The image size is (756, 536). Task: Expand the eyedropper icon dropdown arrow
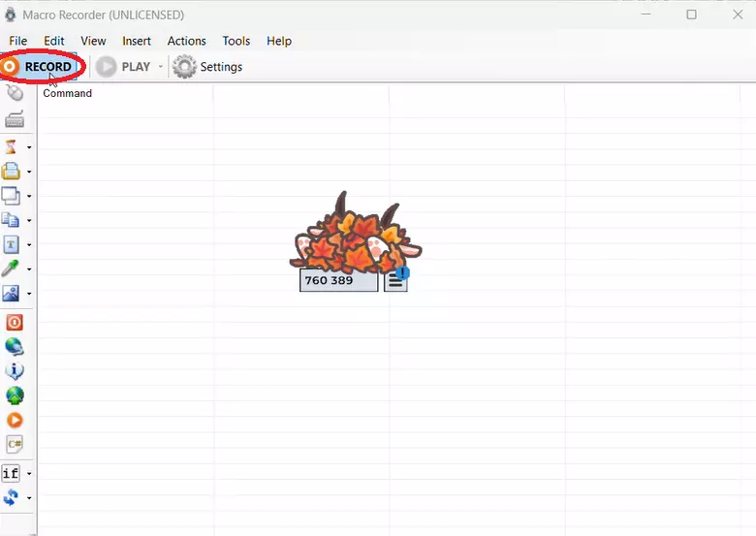29,268
